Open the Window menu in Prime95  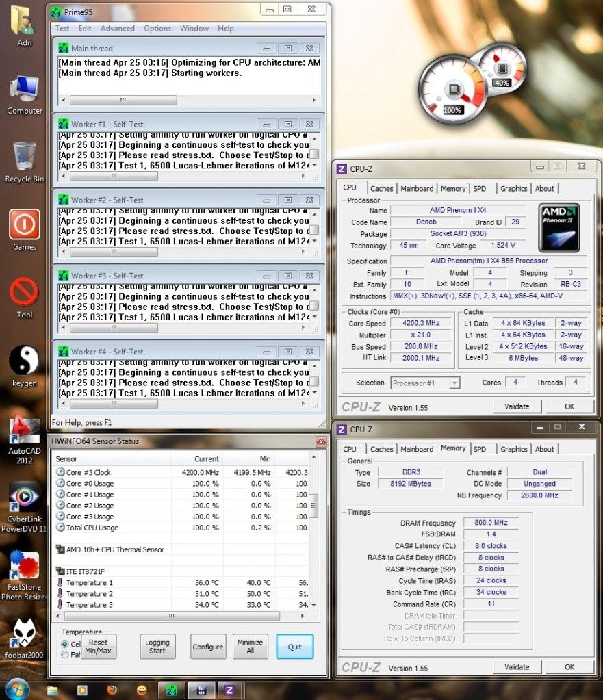point(194,28)
